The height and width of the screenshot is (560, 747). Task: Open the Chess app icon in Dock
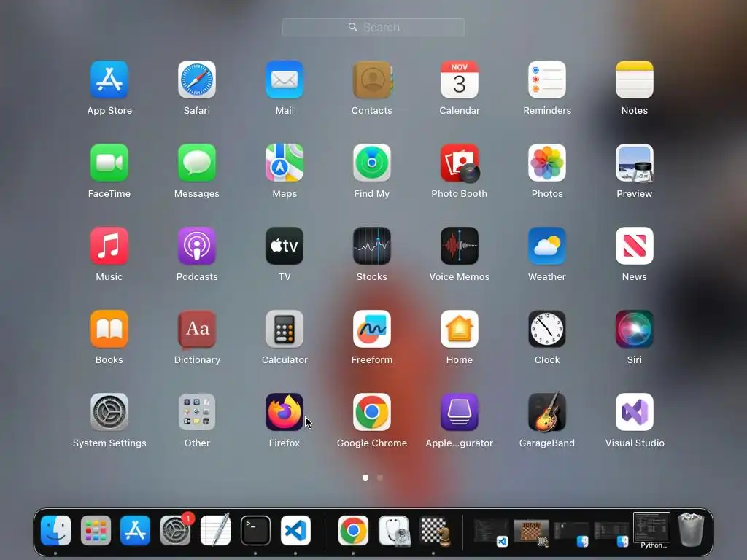tap(434, 530)
